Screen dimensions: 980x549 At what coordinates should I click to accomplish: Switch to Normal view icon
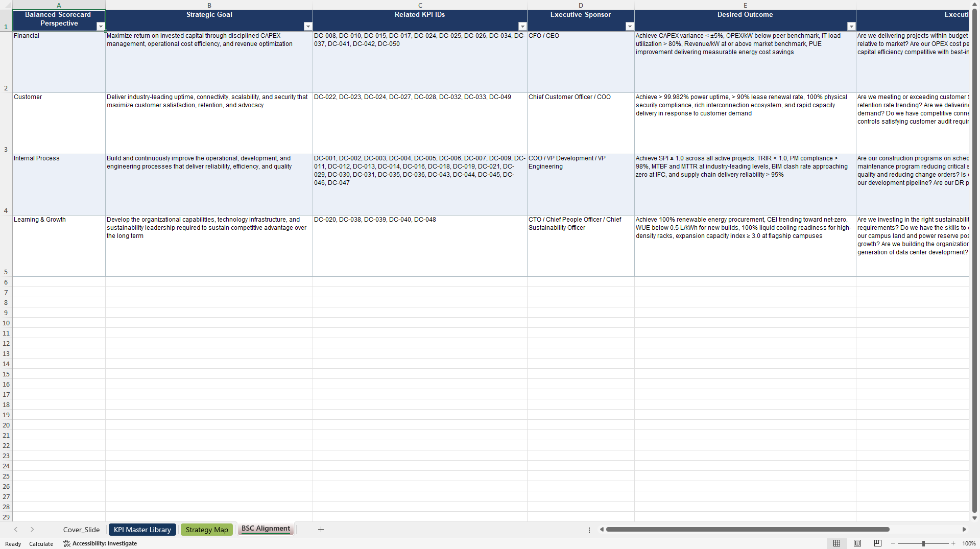(836, 543)
